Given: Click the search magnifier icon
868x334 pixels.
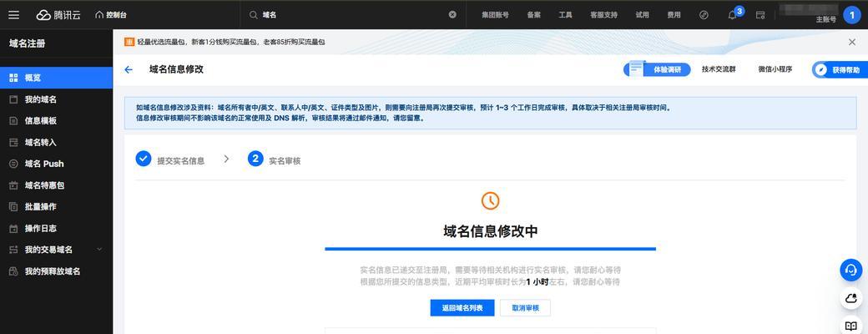Looking at the screenshot, I should [253, 15].
